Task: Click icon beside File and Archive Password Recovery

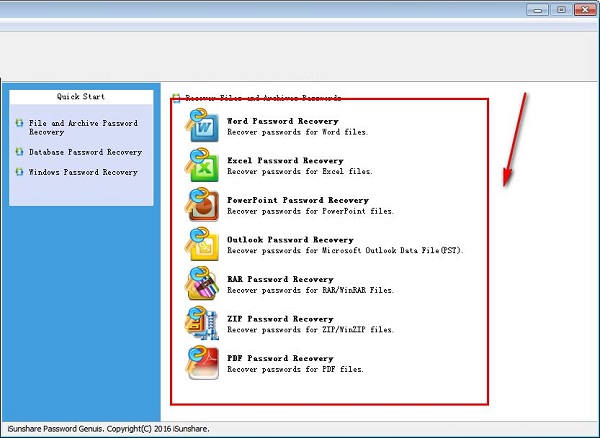Action: coord(19,123)
